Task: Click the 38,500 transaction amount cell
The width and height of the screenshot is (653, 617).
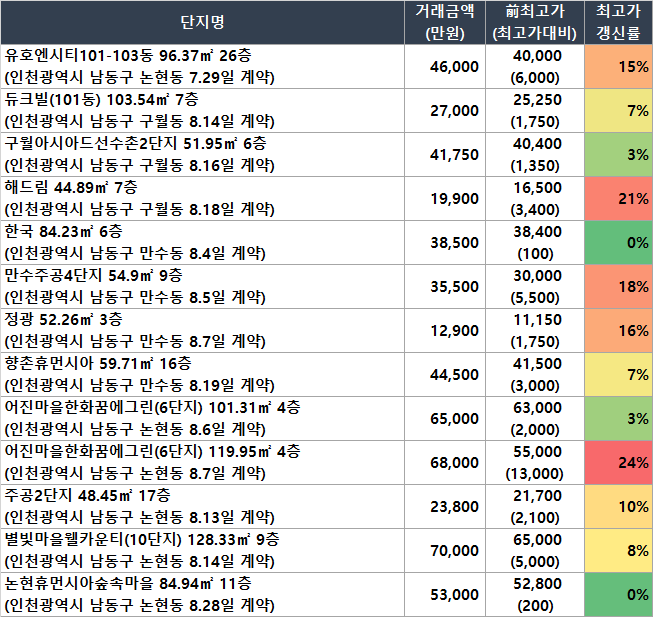Action: coord(445,243)
